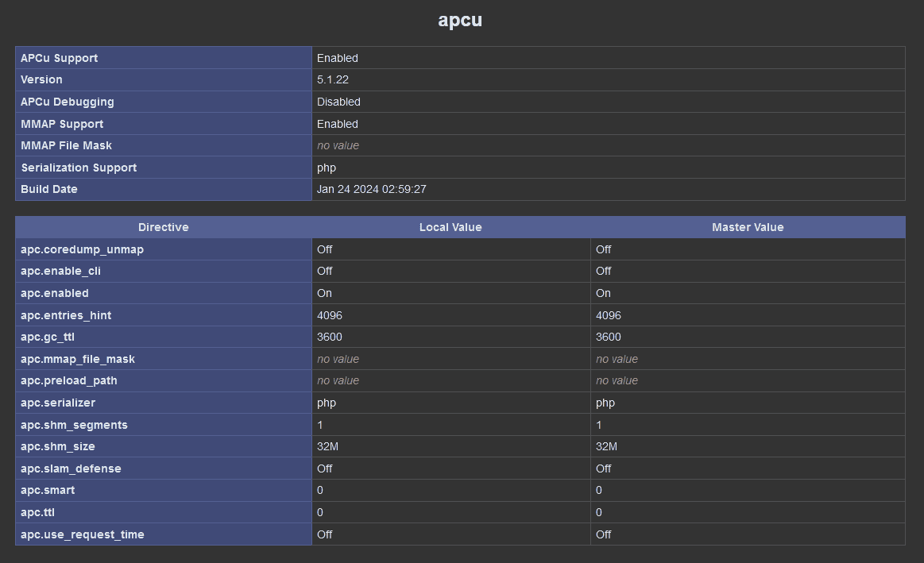Image resolution: width=924 pixels, height=563 pixels.
Task: Click Local Value 0 for apc.ttl
Action: point(320,512)
